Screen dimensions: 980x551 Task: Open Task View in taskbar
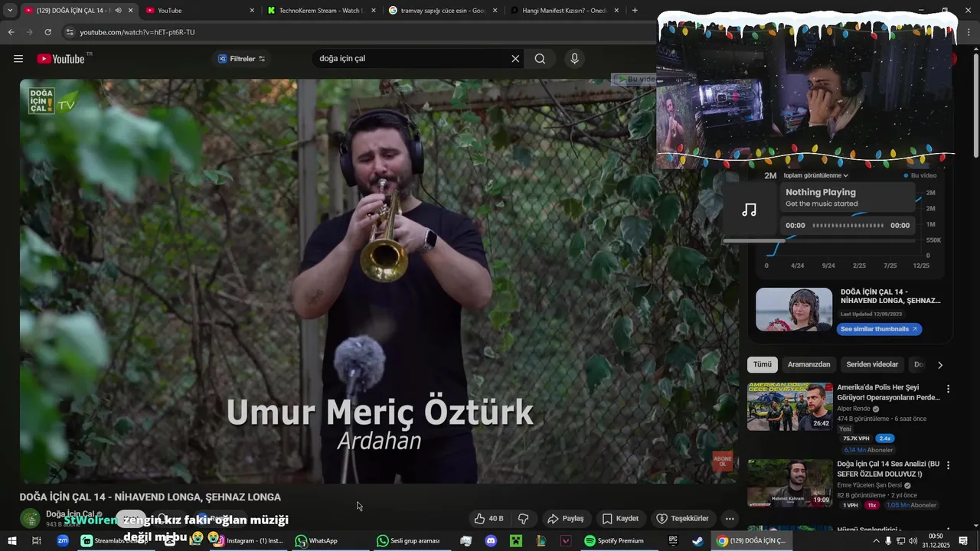coord(36,540)
